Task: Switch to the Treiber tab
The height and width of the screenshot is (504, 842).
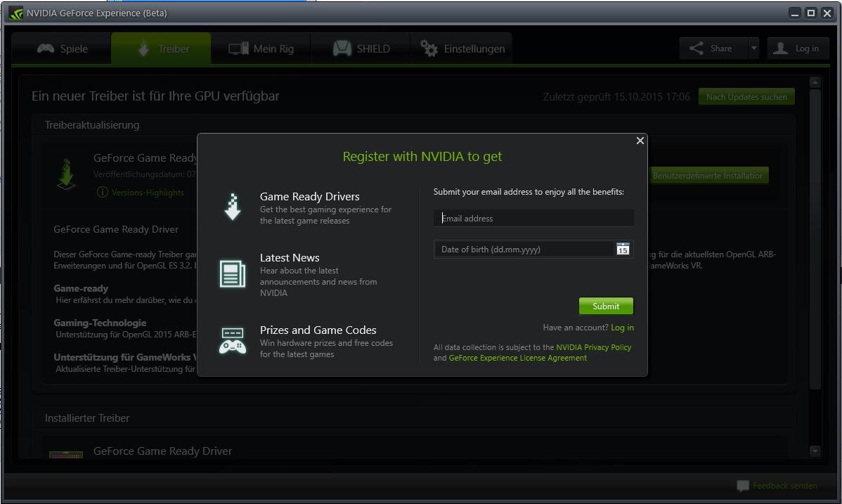Action: (x=161, y=49)
